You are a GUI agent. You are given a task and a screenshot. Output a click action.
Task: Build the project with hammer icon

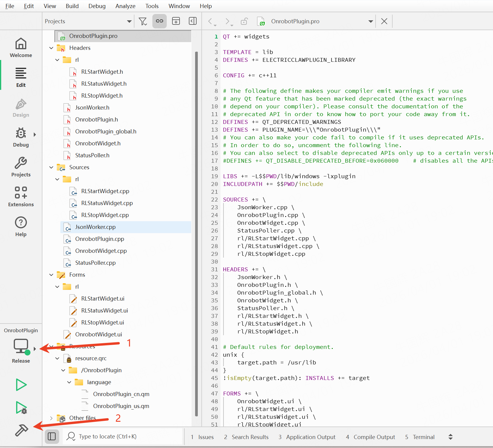click(21, 430)
